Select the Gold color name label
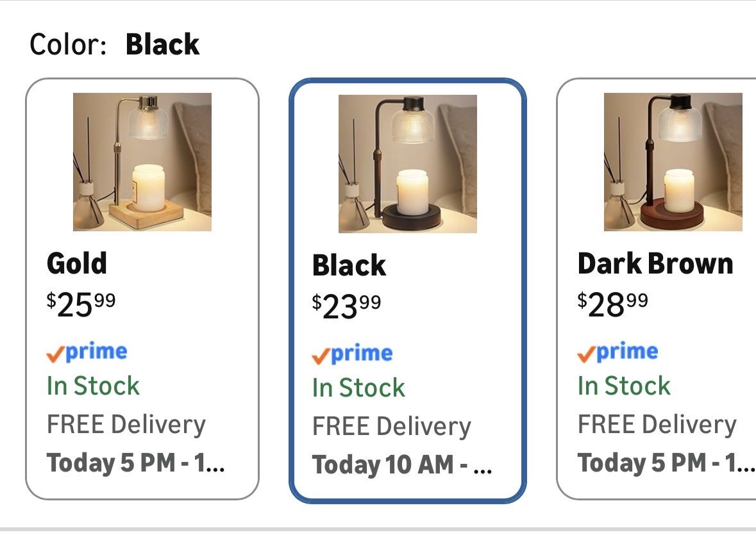Screen dimensions: 756x535 [77, 263]
